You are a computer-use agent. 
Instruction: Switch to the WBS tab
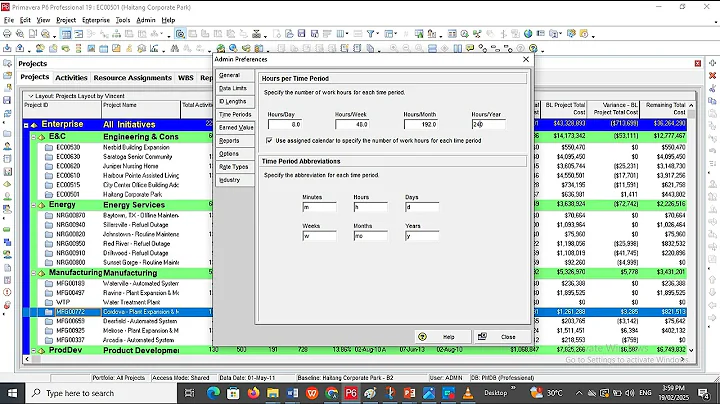click(x=186, y=78)
